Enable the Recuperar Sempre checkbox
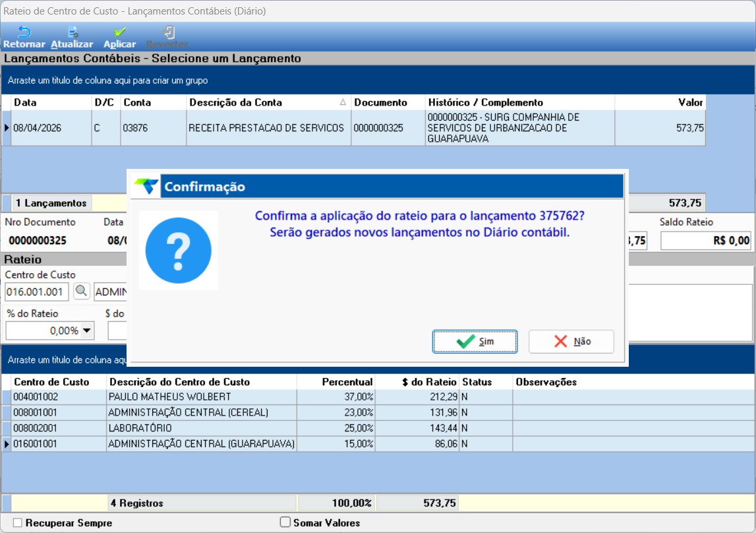This screenshot has height=533, width=756. coord(18,523)
